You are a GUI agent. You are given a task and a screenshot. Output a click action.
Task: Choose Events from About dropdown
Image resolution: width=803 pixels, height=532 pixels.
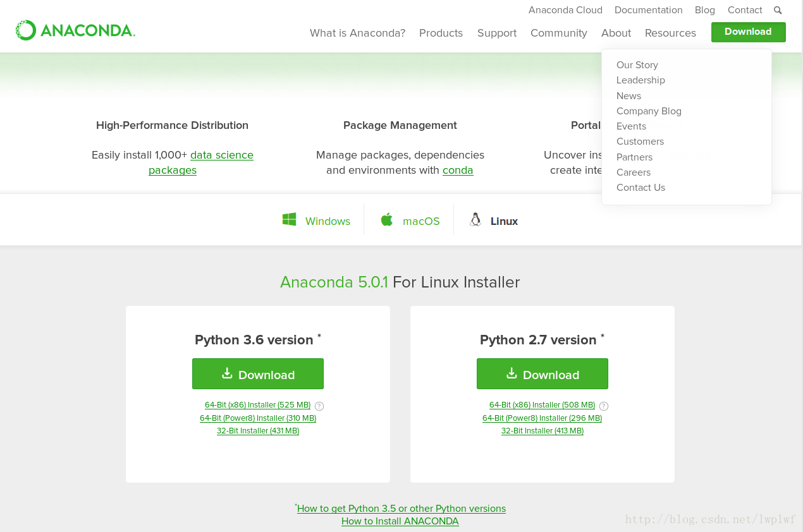click(631, 126)
